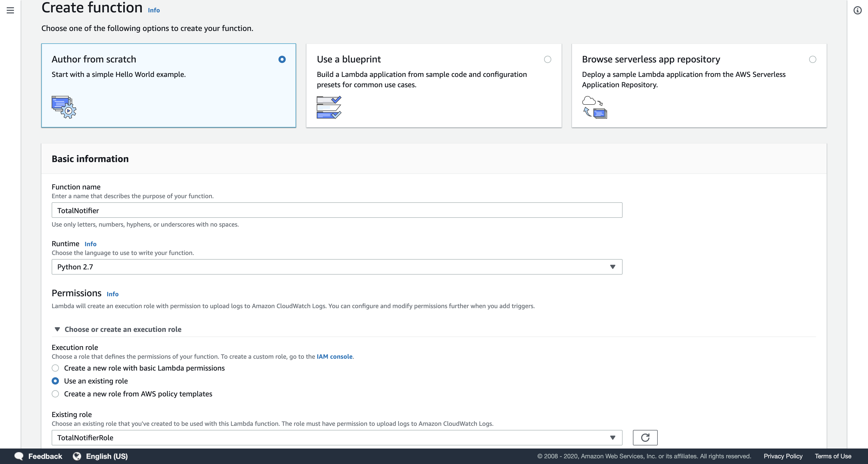Click the globe language icon
868x464 pixels.
pos(77,456)
